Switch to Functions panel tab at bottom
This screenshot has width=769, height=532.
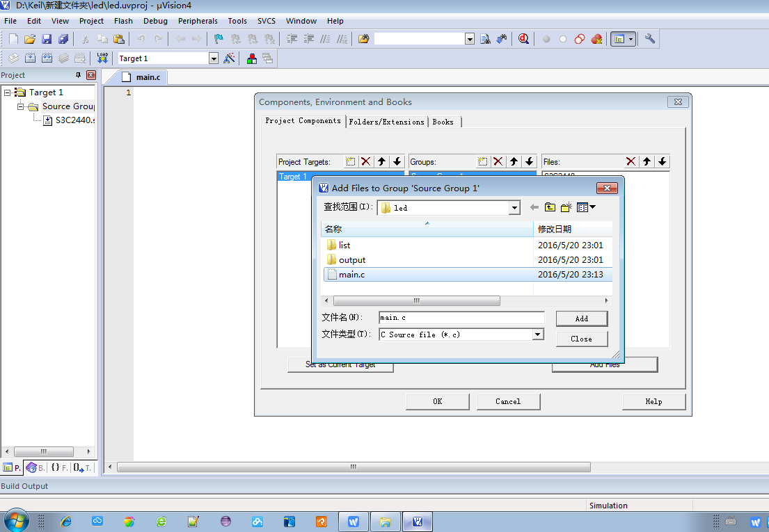tap(59, 468)
